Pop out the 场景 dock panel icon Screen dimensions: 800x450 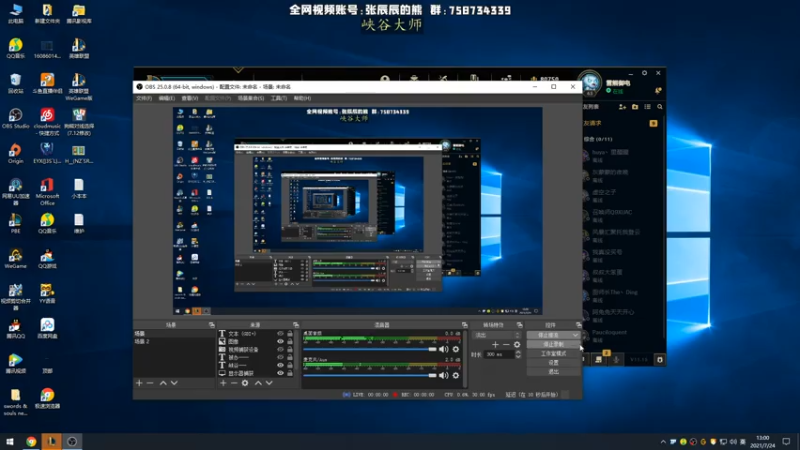coord(211,325)
